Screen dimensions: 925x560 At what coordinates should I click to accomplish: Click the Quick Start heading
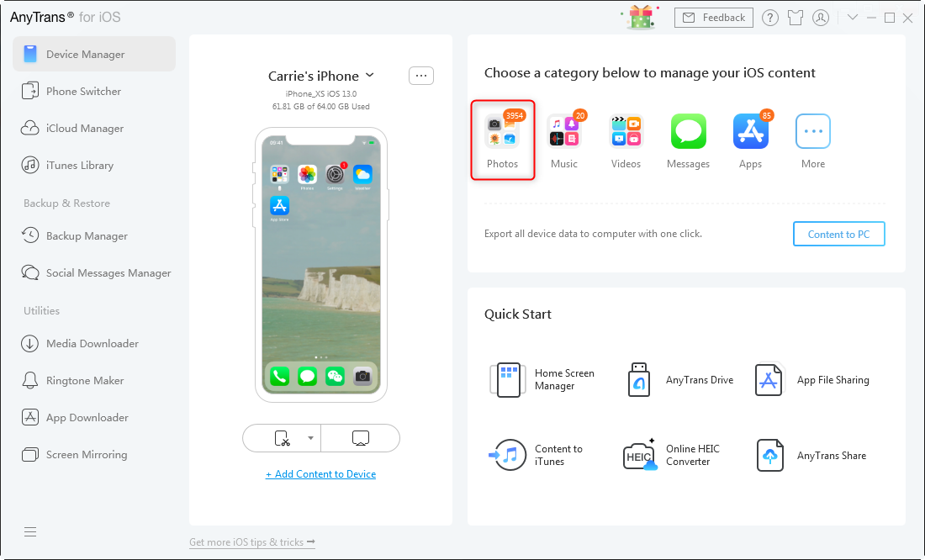518,314
